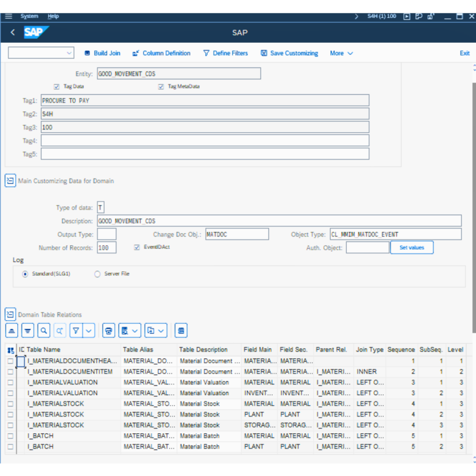Toggle the Tag Data checkbox
The image size is (476, 476).
point(57,86)
